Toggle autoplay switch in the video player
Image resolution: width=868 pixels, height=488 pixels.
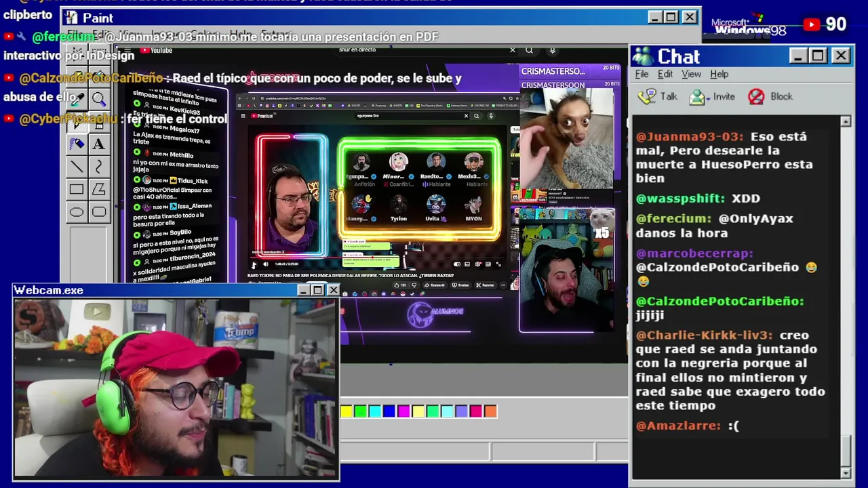tap(457, 264)
